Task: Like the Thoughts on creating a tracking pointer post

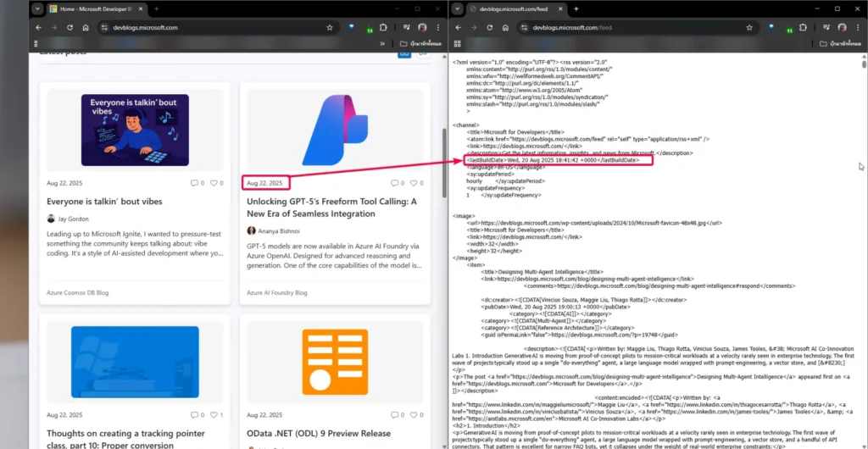Action: tap(213, 415)
